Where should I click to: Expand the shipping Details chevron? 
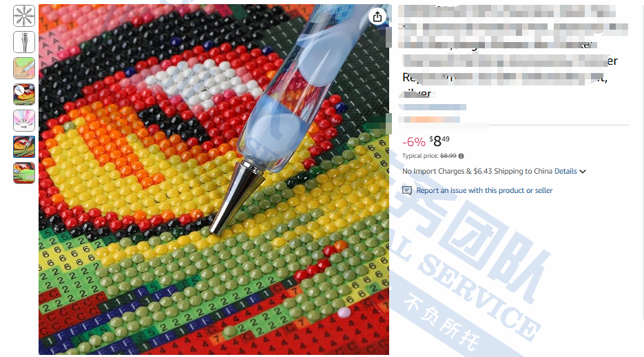coord(583,172)
